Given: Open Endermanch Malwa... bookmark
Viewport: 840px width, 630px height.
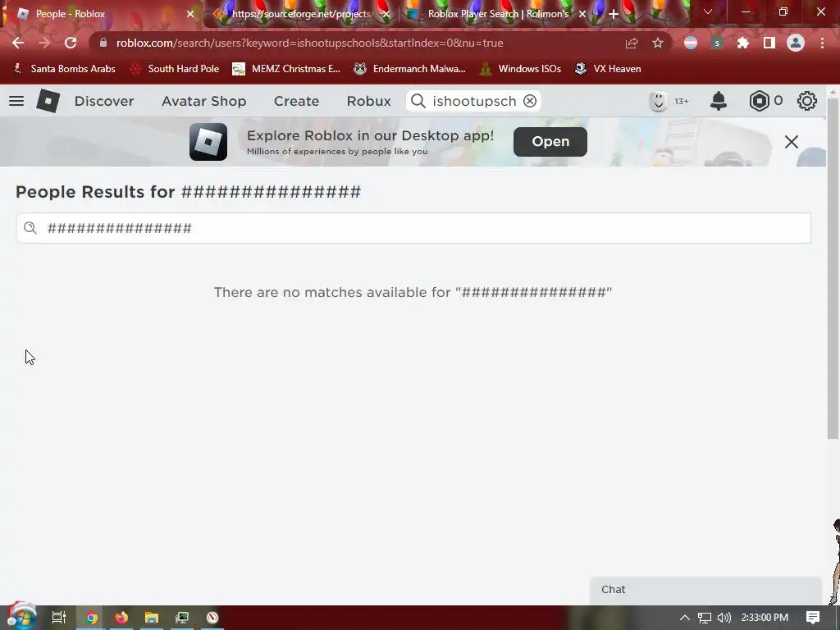Looking at the screenshot, I should pyautogui.click(x=410, y=69).
